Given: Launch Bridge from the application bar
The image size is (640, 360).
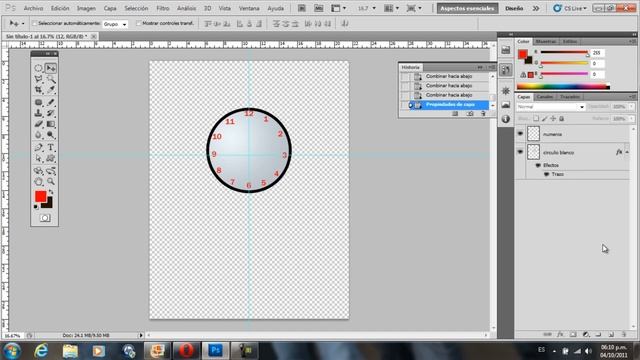Looking at the screenshot, I should point(302,8).
